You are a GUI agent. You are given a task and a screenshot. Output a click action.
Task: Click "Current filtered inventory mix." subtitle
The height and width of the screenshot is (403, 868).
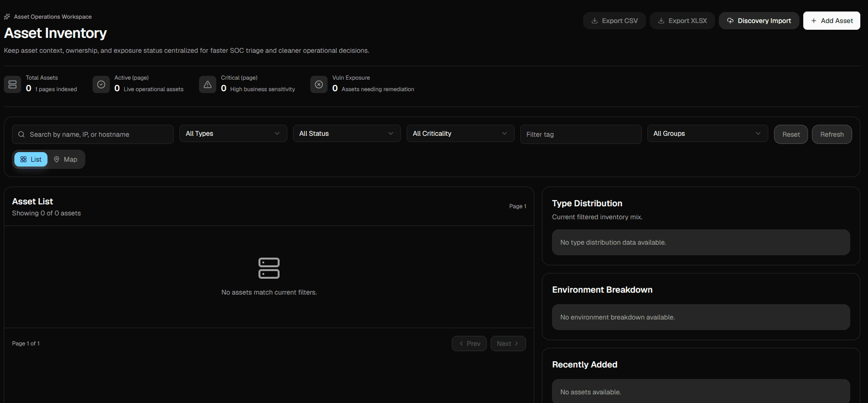coord(597,217)
